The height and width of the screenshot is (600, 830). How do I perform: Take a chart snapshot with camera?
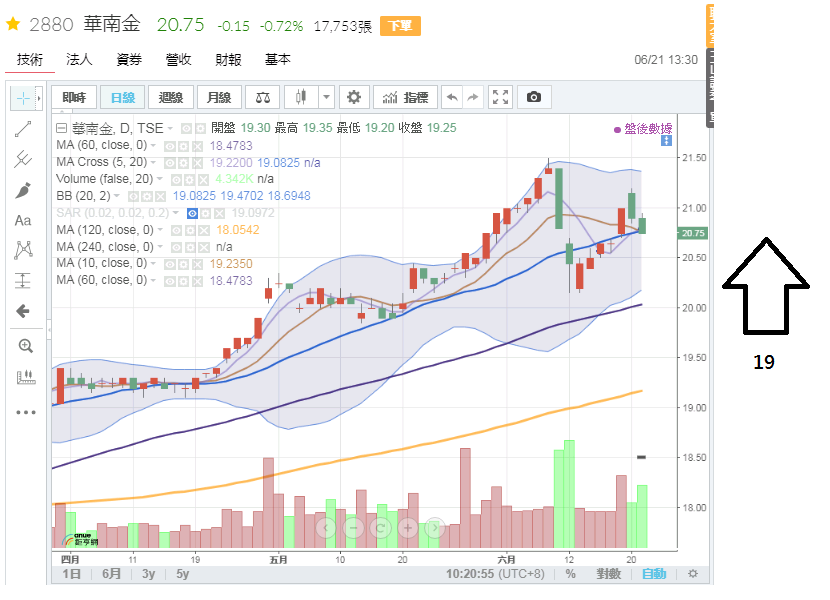534,97
